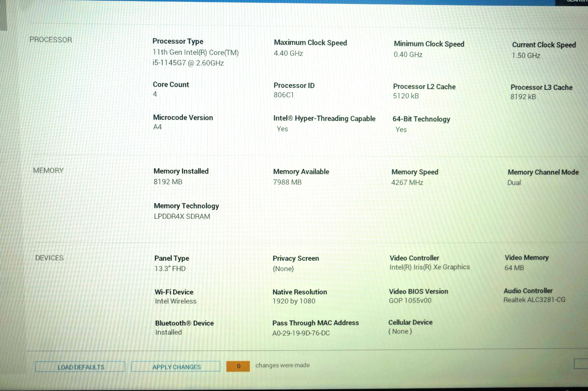Click the i5-1145G7 @ 2.60GHz value
The width and height of the screenshot is (588, 391).
tap(188, 63)
